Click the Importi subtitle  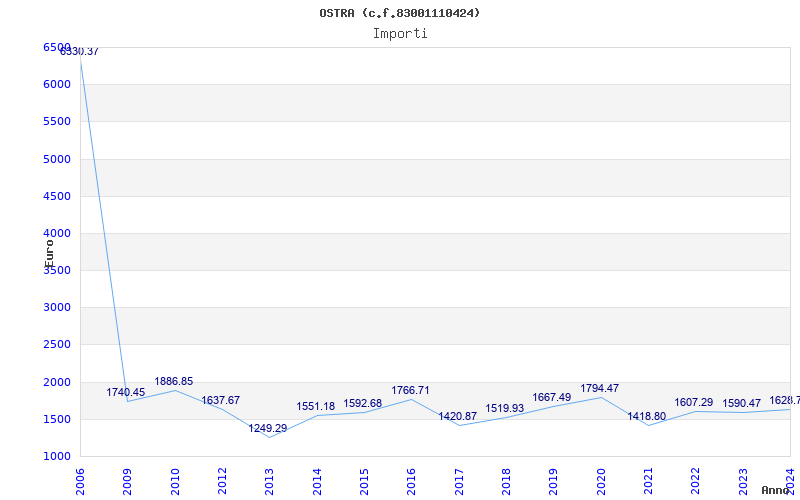tap(400, 34)
